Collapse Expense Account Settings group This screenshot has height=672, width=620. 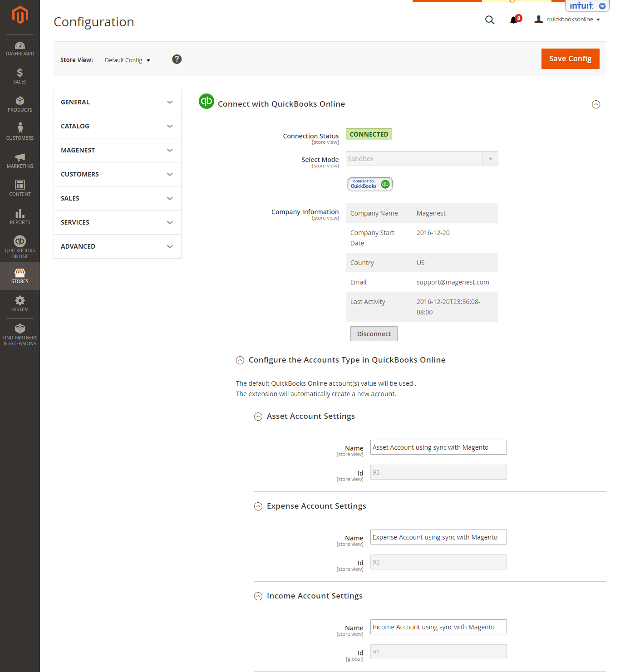(258, 506)
